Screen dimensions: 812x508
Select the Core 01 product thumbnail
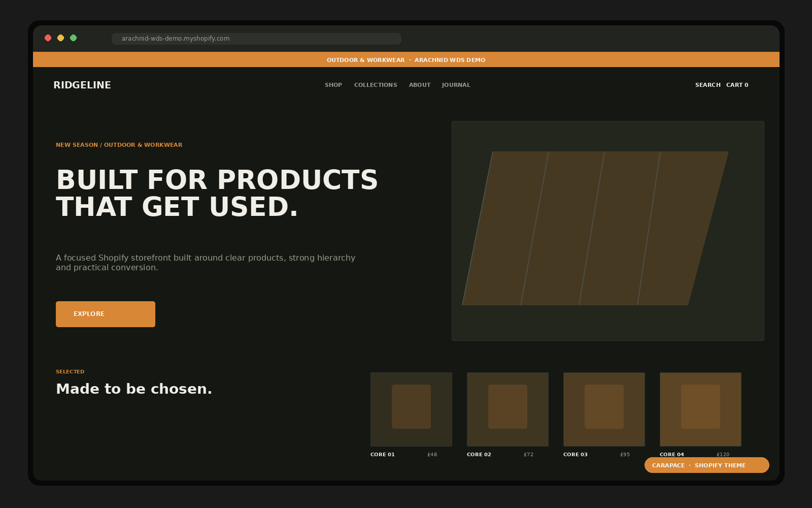(411, 409)
